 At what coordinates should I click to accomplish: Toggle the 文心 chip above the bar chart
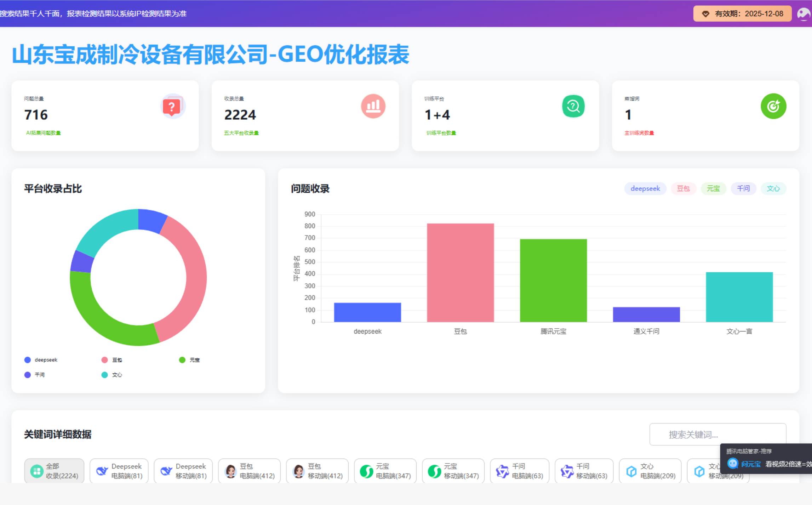[x=773, y=188]
